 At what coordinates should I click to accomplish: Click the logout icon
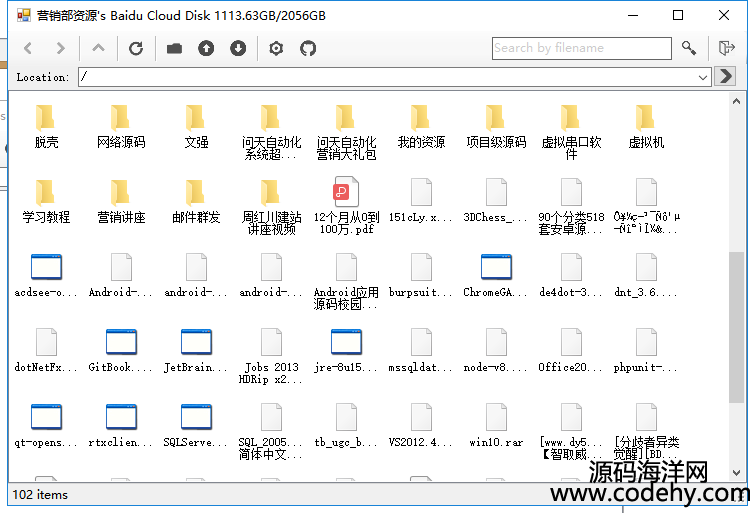(x=726, y=48)
